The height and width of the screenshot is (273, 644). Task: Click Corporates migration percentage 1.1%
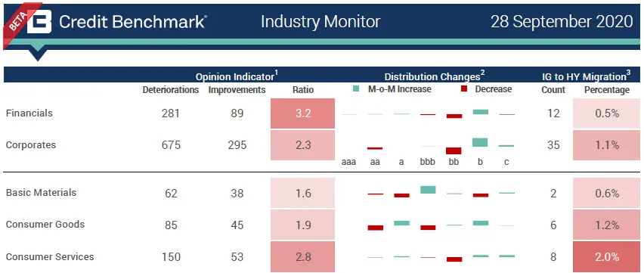tap(607, 145)
